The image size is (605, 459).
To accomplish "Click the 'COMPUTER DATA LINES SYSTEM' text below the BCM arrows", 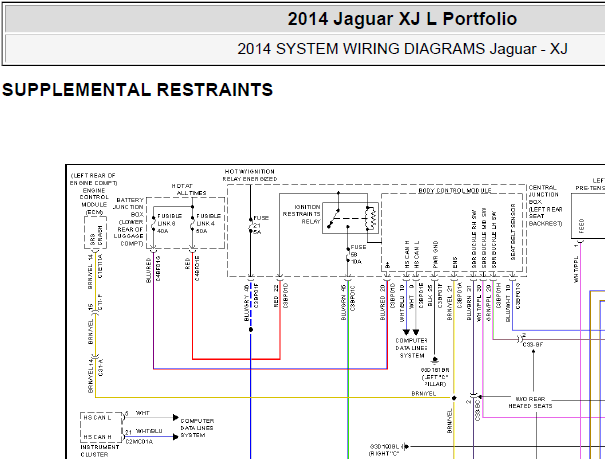I will 412,348.
